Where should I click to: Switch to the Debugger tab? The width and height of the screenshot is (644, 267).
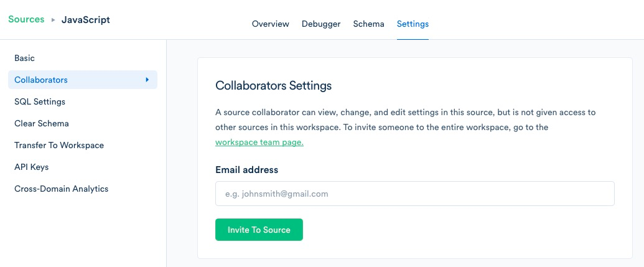coord(321,24)
